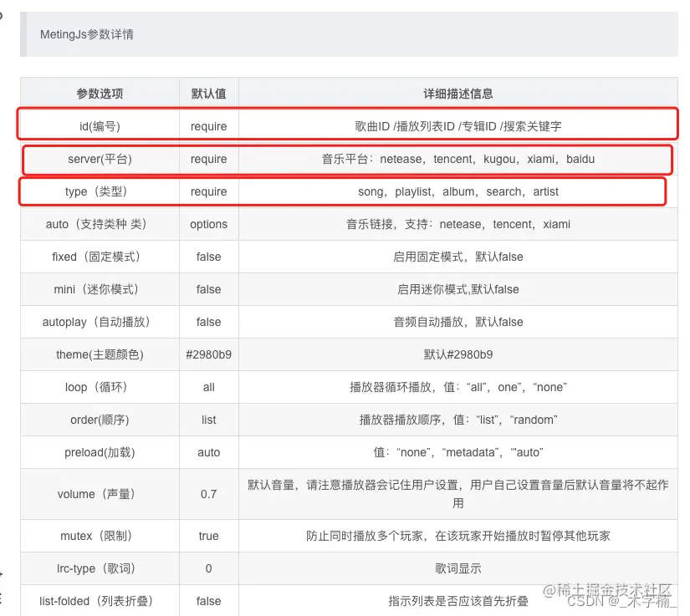Click the 'auto' value in the preload row

coord(208,452)
